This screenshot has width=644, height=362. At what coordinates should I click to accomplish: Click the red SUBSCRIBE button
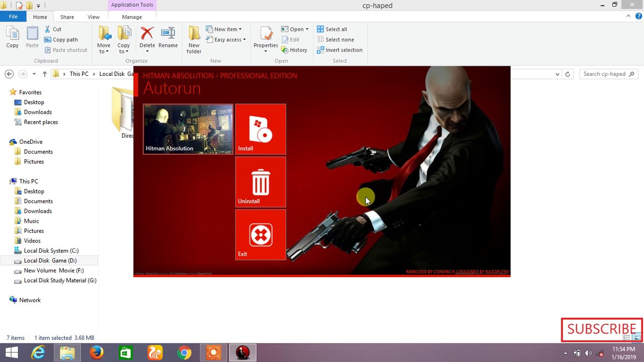[601, 329]
